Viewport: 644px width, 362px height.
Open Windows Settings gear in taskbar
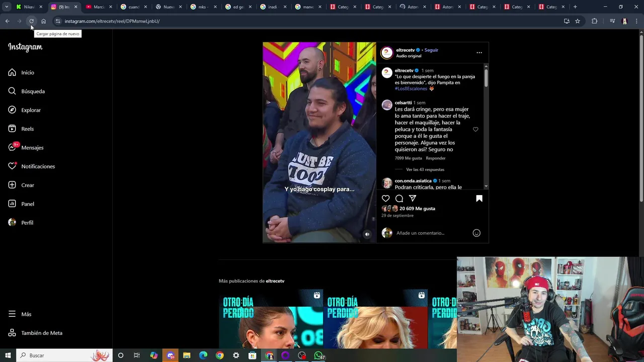(236, 355)
